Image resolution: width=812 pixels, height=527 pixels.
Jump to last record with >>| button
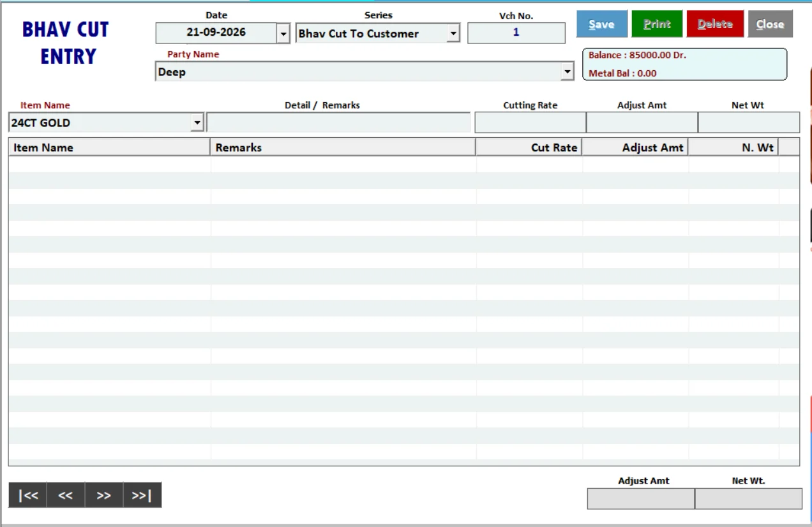coord(142,495)
